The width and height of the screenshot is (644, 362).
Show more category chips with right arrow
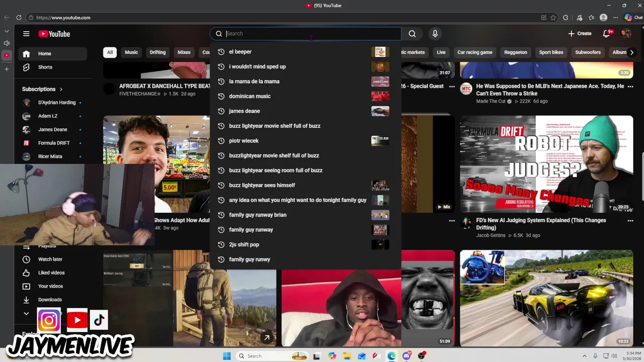click(x=632, y=52)
